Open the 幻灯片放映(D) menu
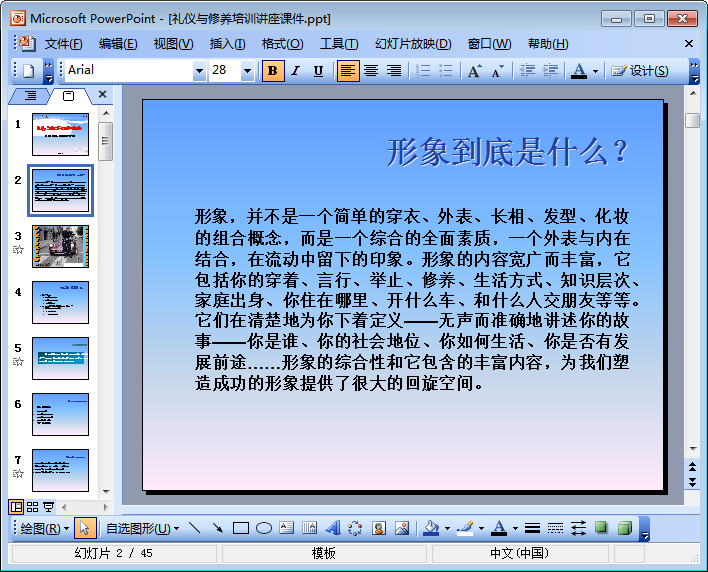Image resolution: width=708 pixels, height=572 pixels. [413, 44]
